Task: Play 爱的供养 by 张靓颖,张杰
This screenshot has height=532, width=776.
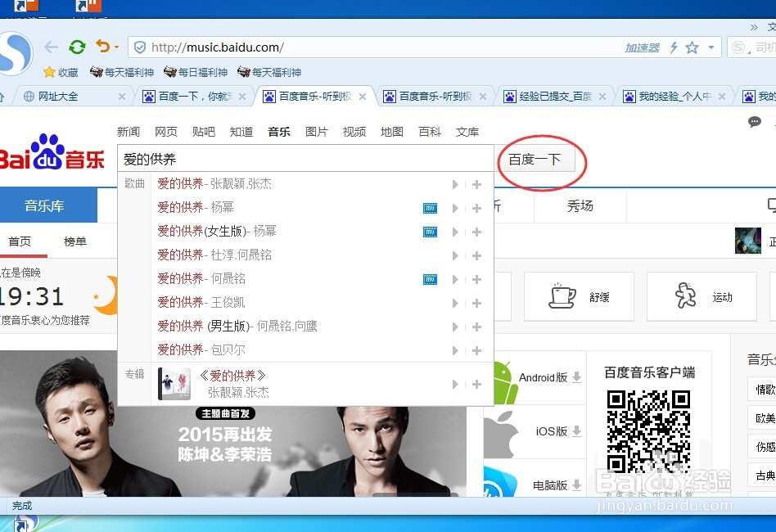Action: (x=455, y=185)
